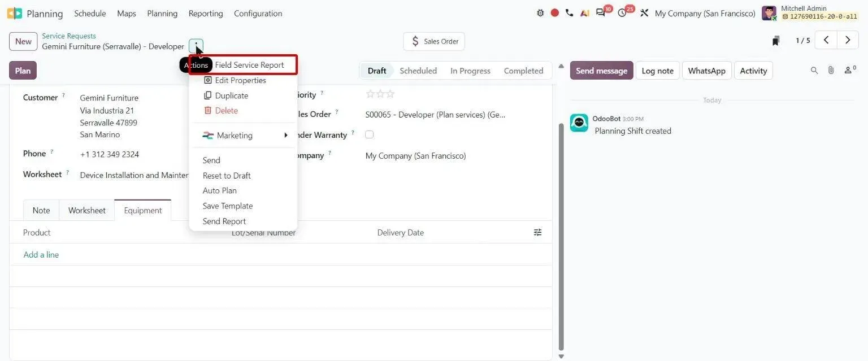
Task: Open activities clock icon with badge 25
Action: [623, 12]
